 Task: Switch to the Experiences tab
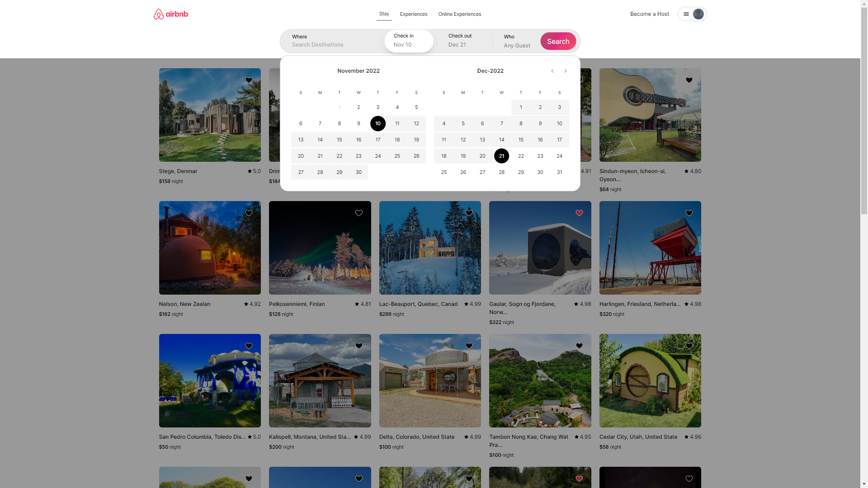[x=413, y=14]
